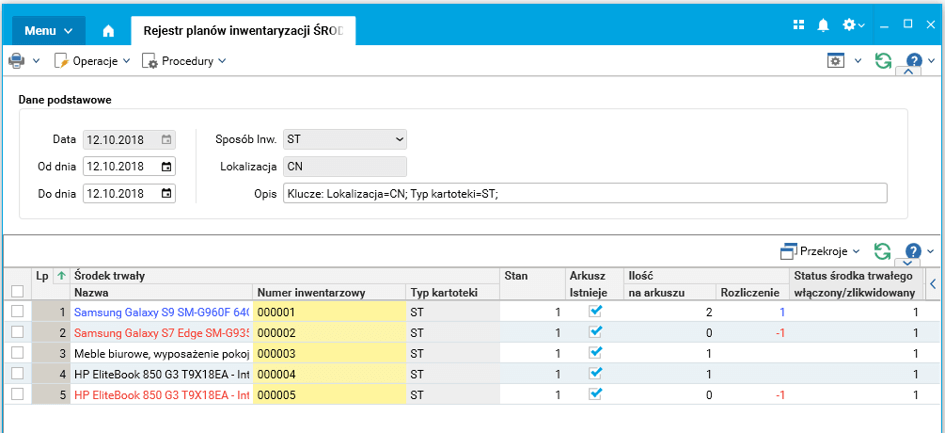Click the green refresh icon in top toolbar
945x433 pixels.
882,61
